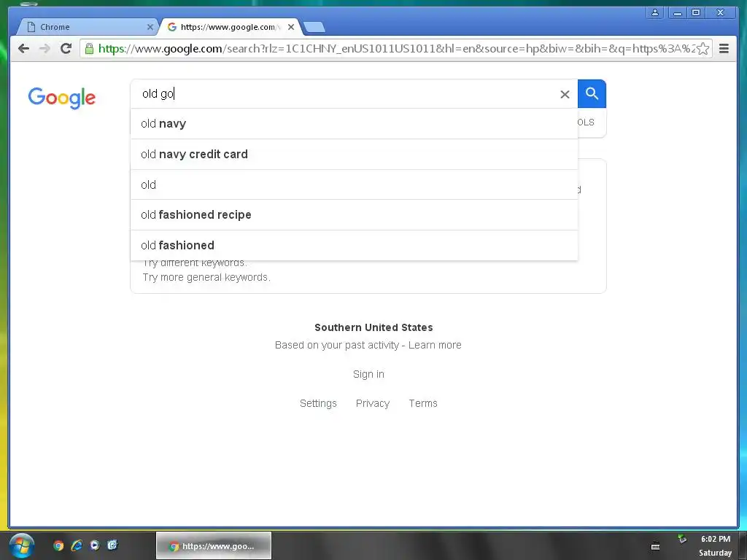Click the green system tray notification icon
747x560 pixels.
click(682, 539)
